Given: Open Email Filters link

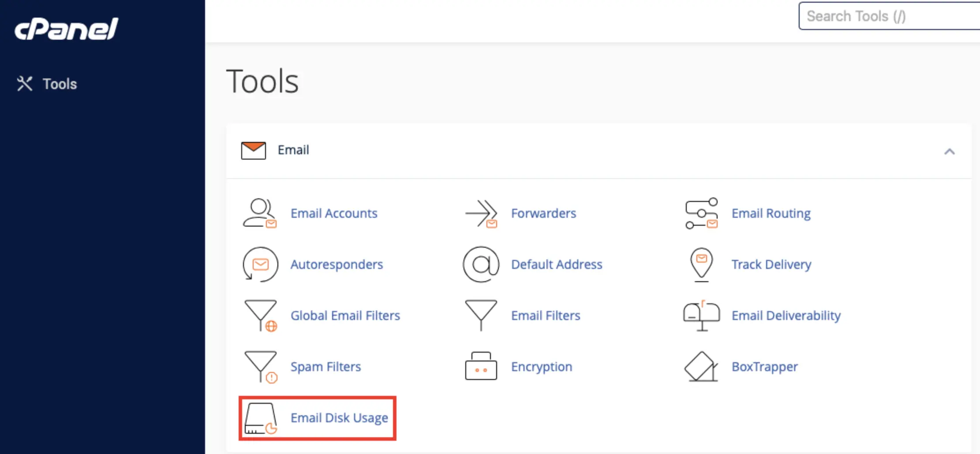Looking at the screenshot, I should pyautogui.click(x=546, y=316).
